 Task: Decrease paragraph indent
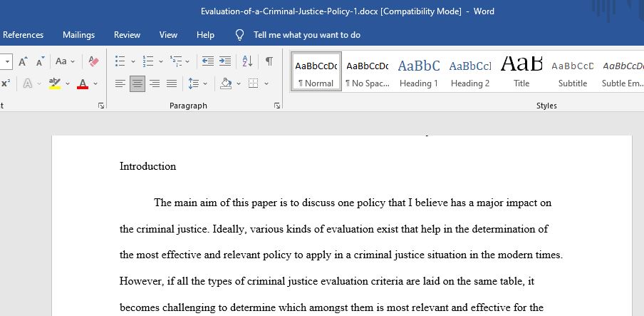point(208,61)
